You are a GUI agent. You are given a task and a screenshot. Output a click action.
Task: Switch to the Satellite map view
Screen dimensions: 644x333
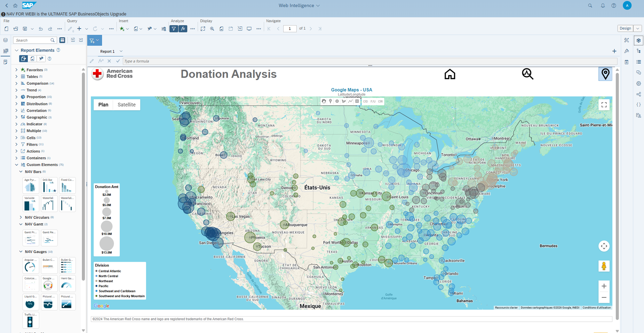[x=126, y=104]
